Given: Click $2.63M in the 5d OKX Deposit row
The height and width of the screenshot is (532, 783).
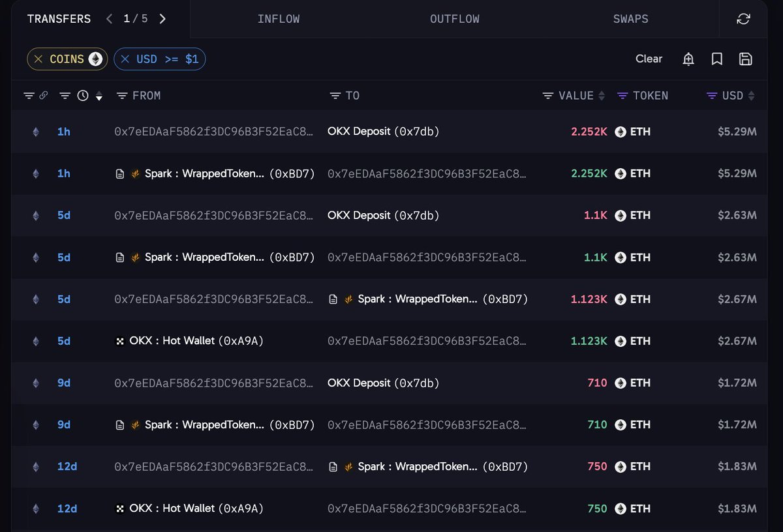Looking at the screenshot, I should click(737, 215).
